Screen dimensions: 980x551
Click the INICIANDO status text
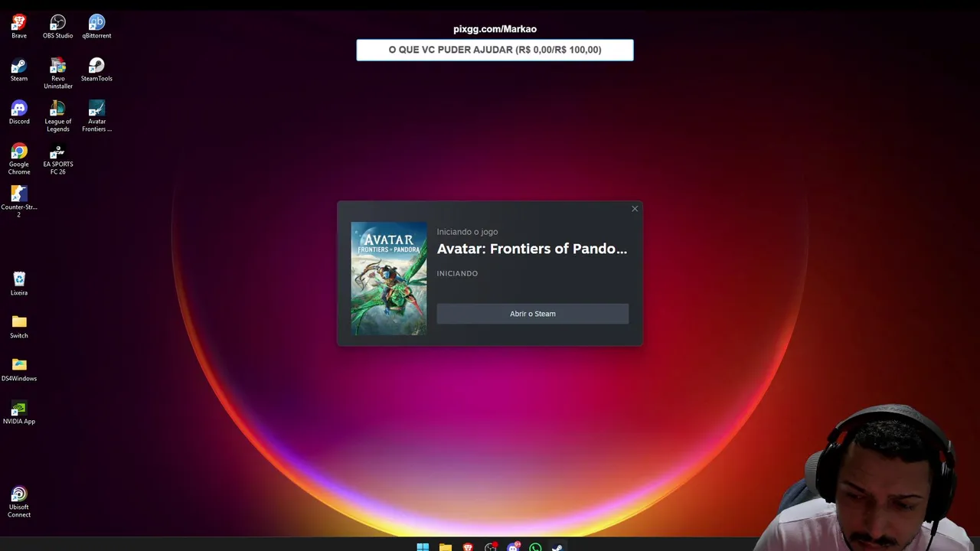(457, 273)
